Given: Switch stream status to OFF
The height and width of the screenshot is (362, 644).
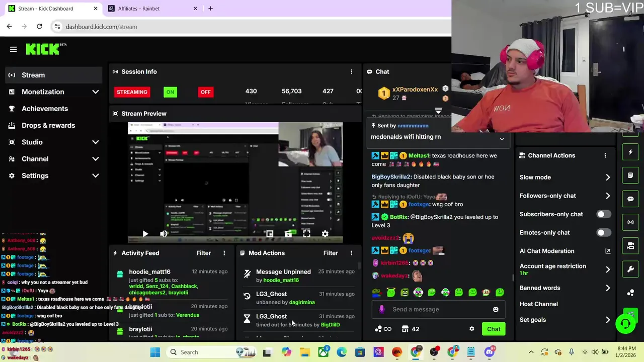Looking at the screenshot, I should [x=205, y=92].
